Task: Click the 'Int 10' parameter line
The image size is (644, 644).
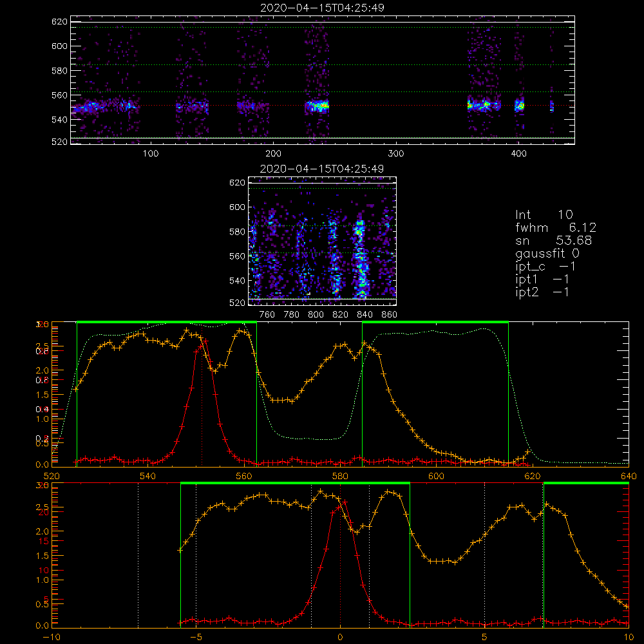Action: click(544, 214)
